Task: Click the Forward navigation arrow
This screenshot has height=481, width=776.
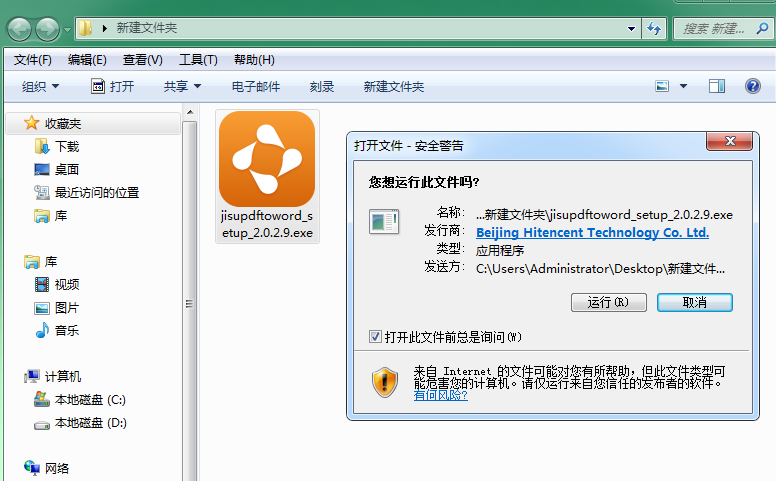Action: click(x=48, y=29)
